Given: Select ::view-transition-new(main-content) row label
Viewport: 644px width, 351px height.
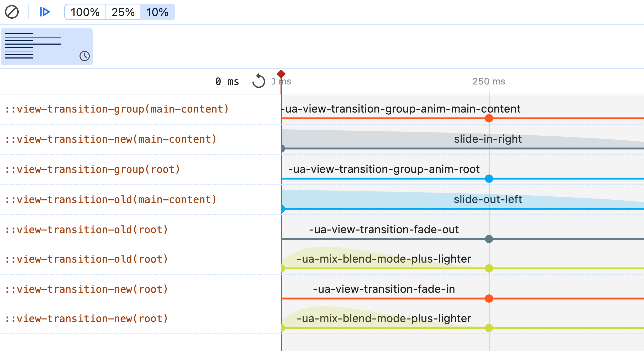Looking at the screenshot, I should 111,139.
